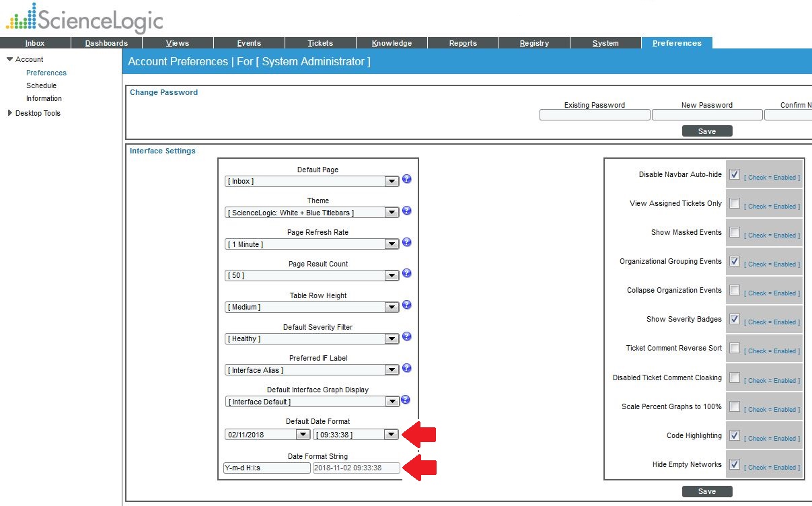Click help icon for Preferred IF Label

406,369
